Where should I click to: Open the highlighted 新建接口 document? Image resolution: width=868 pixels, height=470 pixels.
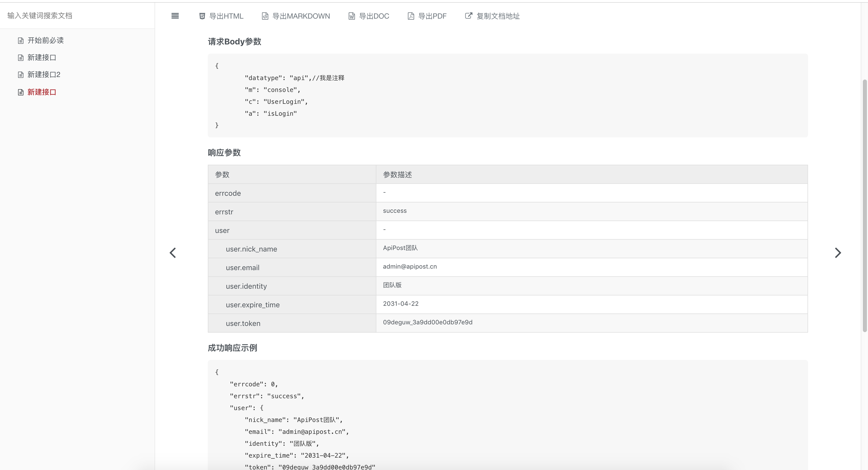42,92
